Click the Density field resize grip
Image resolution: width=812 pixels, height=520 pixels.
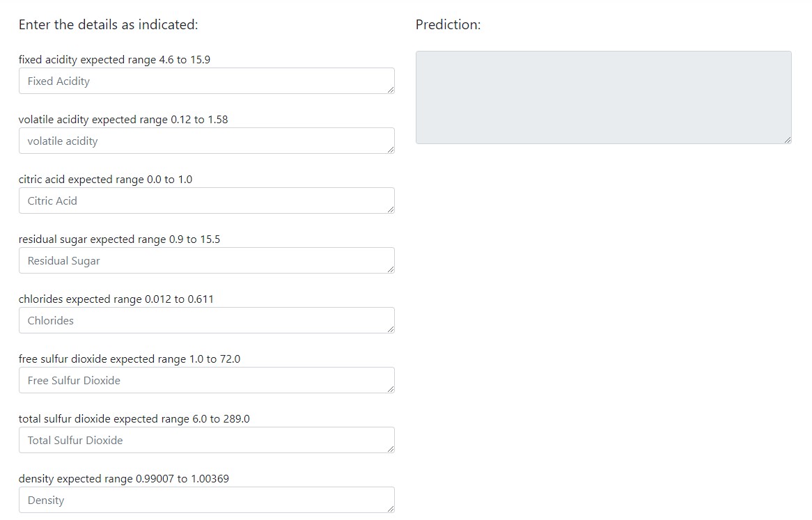tap(391, 509)
